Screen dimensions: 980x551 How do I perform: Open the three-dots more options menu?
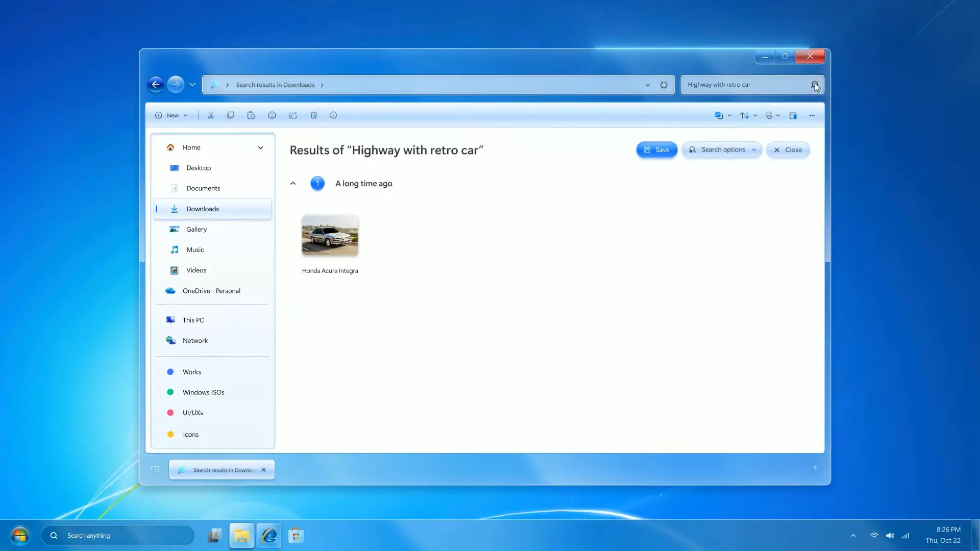tap(812, 115)
